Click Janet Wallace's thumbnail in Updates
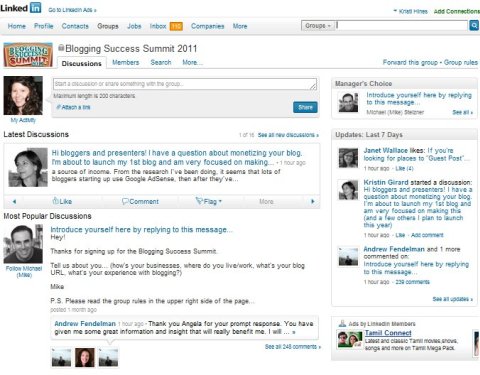Screen dimensions: 480x375 348,158
